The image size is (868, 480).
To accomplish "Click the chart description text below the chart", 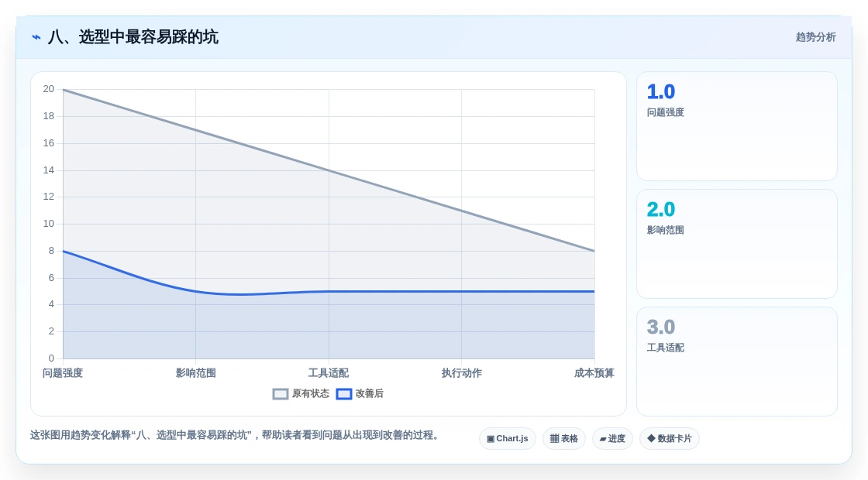I will 236,435.
